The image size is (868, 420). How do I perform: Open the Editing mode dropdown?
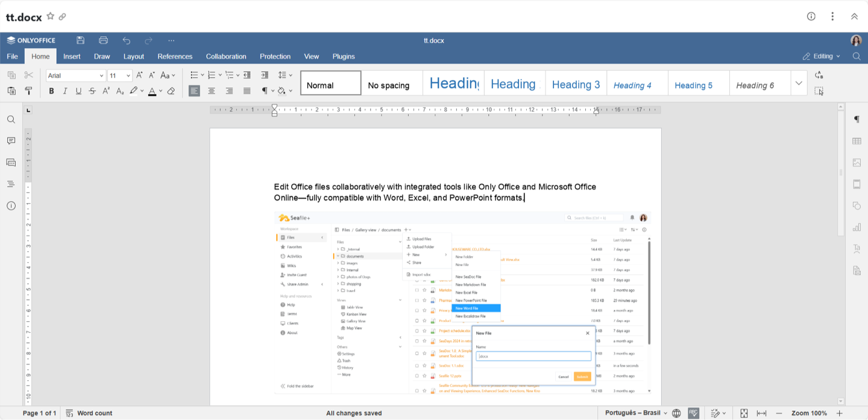point(822,56)
